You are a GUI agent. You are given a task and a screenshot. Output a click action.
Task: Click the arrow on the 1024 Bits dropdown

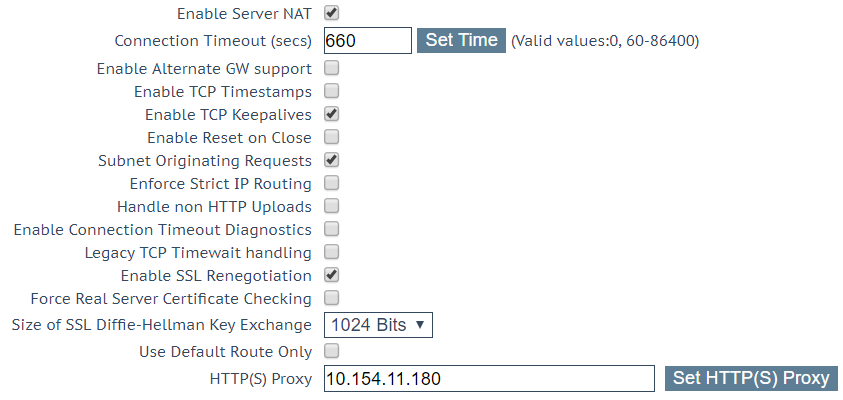[420, 325]
